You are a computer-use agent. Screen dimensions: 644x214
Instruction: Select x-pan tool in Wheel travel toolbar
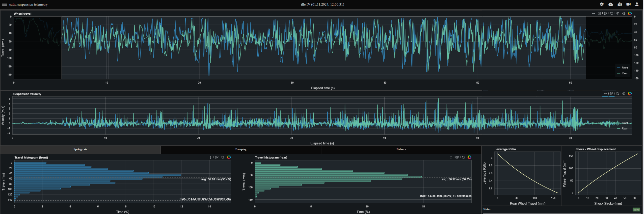(x=593, y=14)
